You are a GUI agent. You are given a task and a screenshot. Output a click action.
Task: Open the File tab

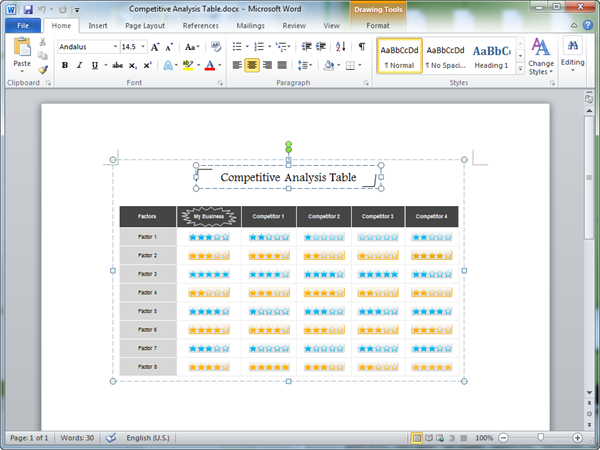coord(22,25)
